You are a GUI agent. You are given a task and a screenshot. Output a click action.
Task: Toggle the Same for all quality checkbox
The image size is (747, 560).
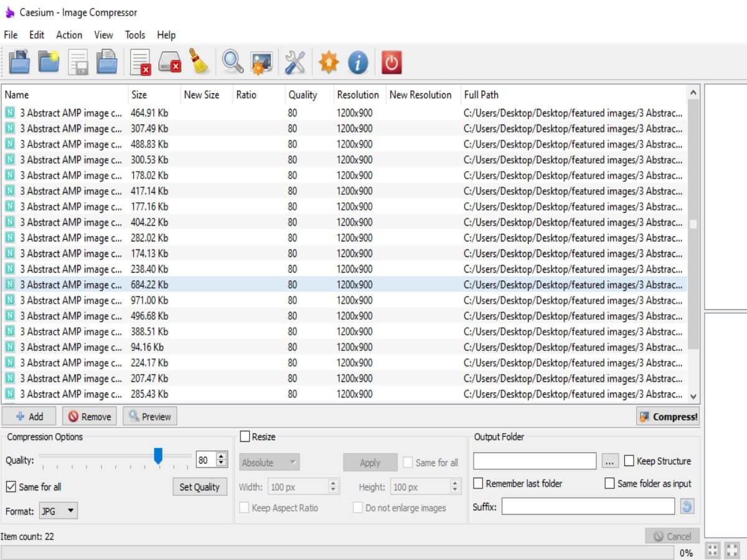[11, 487]
